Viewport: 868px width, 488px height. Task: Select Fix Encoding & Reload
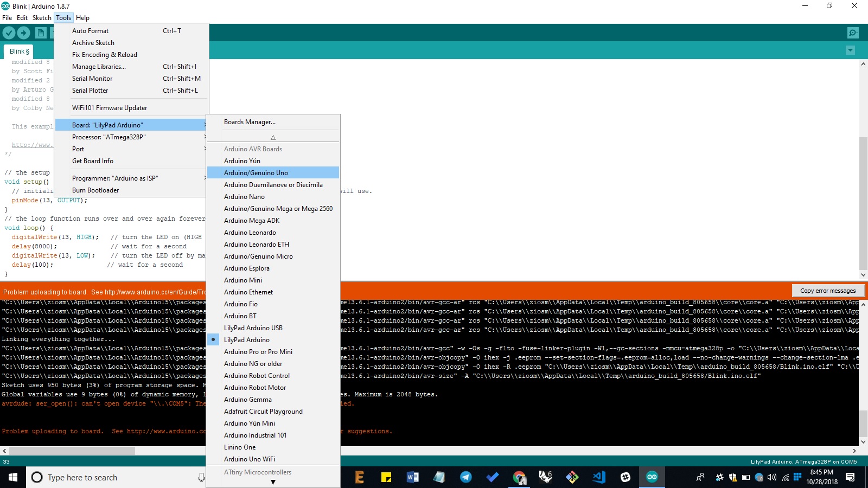[x=132, y=55]
